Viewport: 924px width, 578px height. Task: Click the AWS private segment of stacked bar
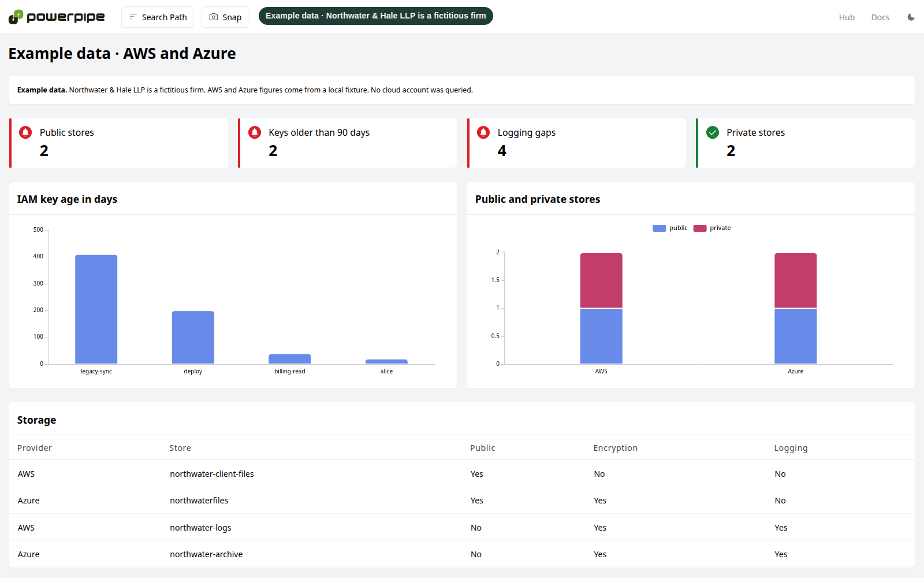coord(601,280)
